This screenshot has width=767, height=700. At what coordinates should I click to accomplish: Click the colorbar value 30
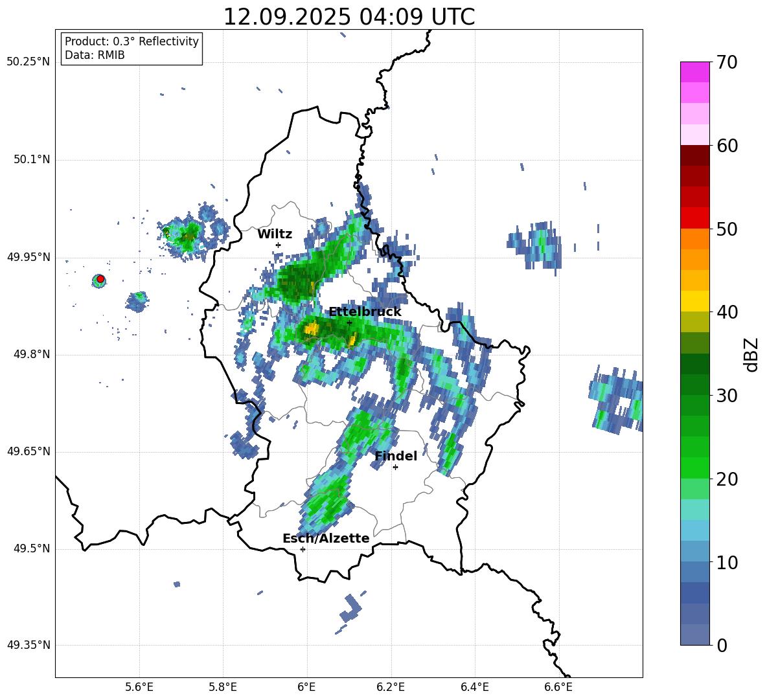(x=727, y=396)
